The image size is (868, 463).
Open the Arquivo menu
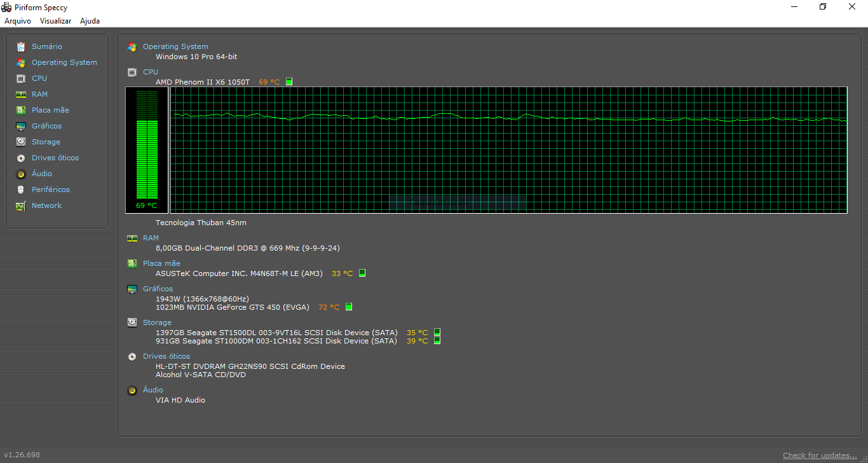pyautogui.click(x=18, y=21)
